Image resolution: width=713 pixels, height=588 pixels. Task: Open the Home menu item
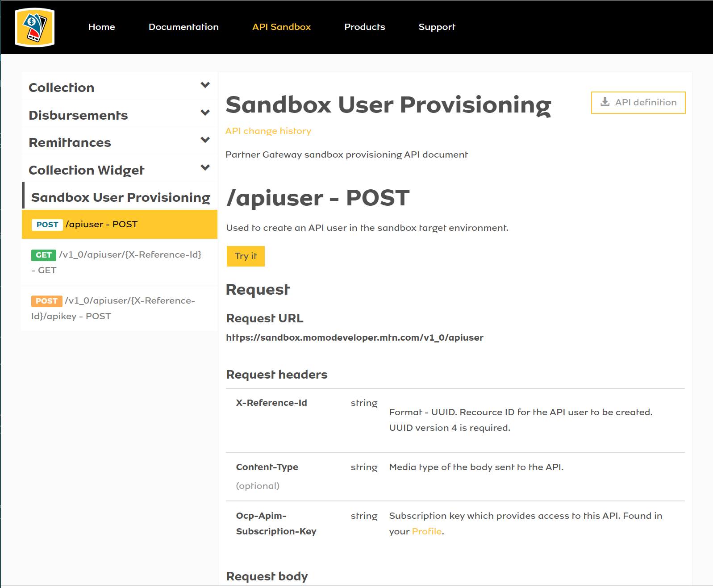coord(102,27)
